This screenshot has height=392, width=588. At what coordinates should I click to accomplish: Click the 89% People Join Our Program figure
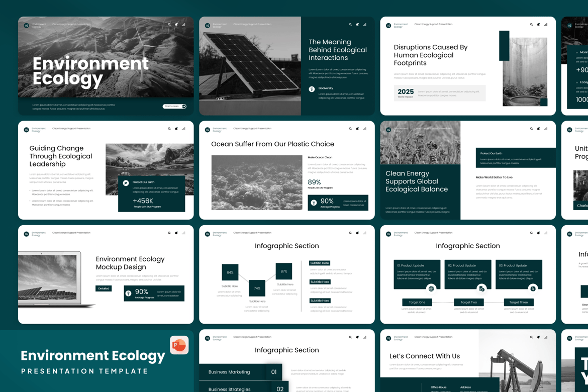pos(320,184)
